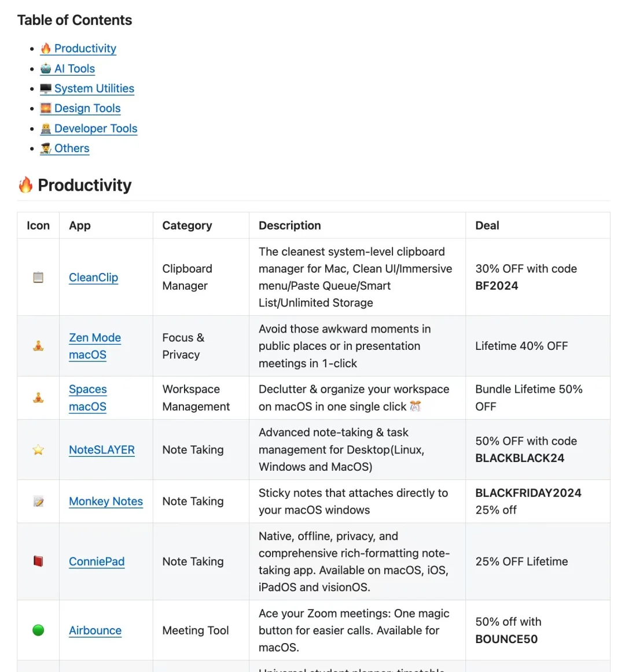Open the Developer Tools contents link
The width and height of the screenshot is (625, 672).
(95, 128)
